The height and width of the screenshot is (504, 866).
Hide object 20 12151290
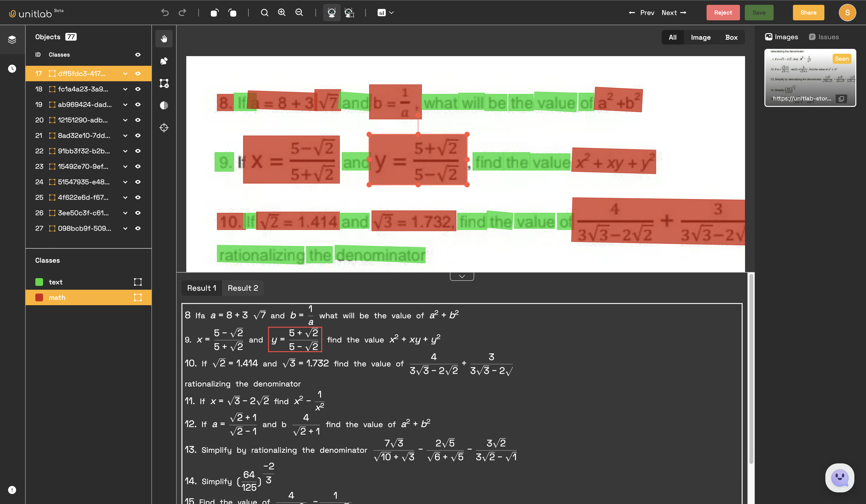(x=137, y=120)
